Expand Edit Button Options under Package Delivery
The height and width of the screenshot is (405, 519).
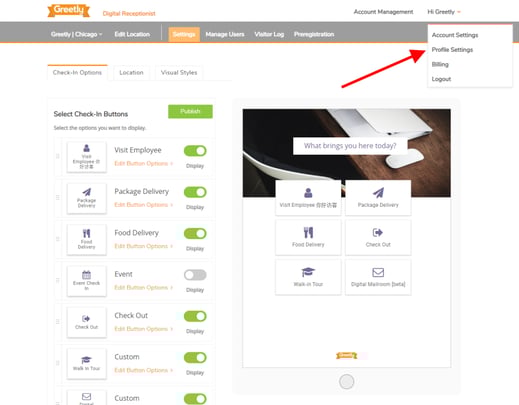pyautogui.click(x=144, y=205)
